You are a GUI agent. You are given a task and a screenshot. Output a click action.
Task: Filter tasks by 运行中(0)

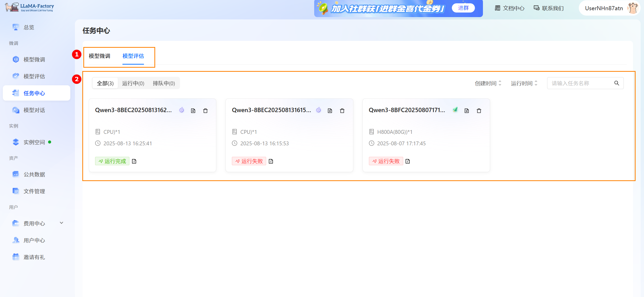point(133,83)
